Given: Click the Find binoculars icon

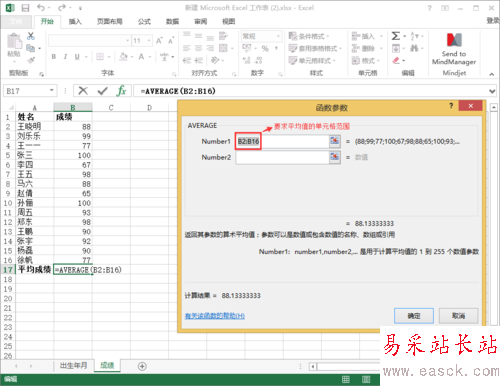Looking at the screenshot, I should (414, 48).
